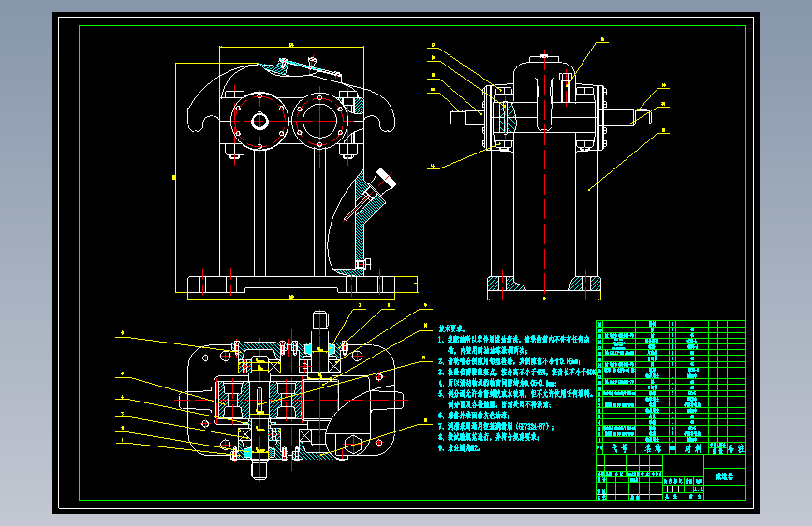Click the left bearing cover circle in front view
Viewport: 812px width, 526px height.
259,121
